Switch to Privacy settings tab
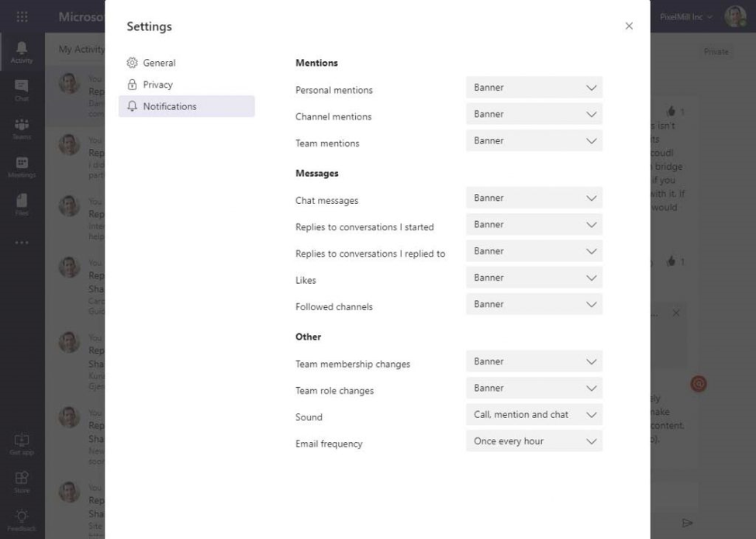The width and height of the screenshot is (756, 539). tap(157, 85)
